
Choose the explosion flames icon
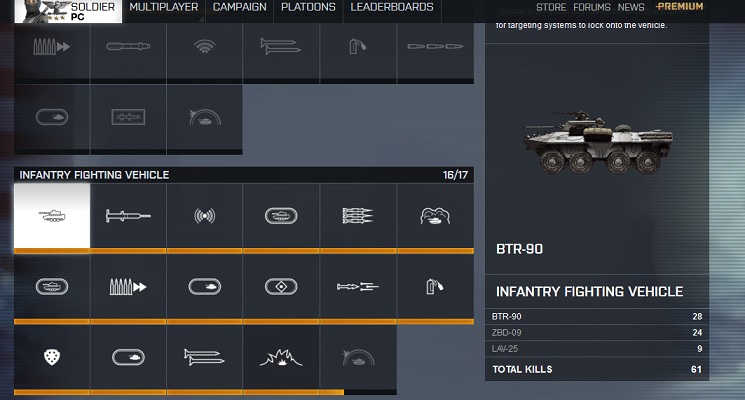point(281,358)
